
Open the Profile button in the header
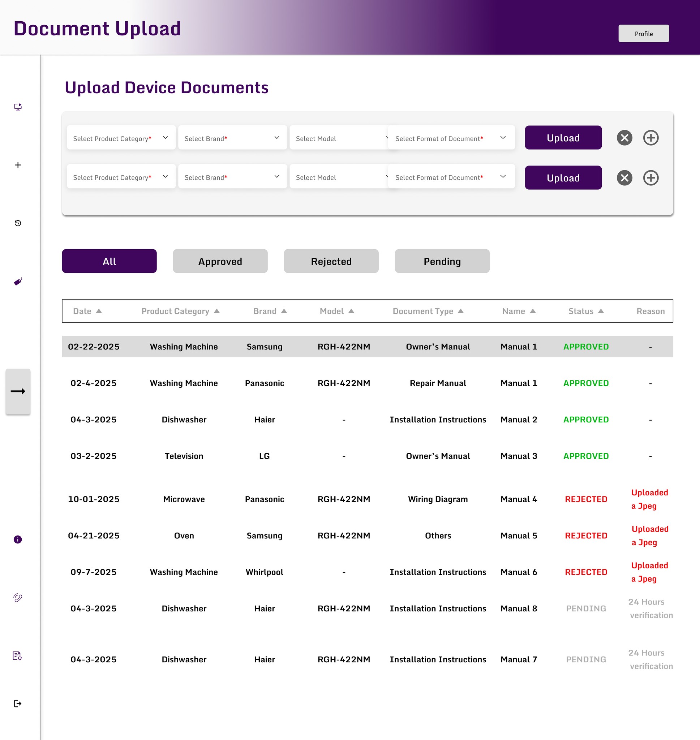click(x=643, y=34)
